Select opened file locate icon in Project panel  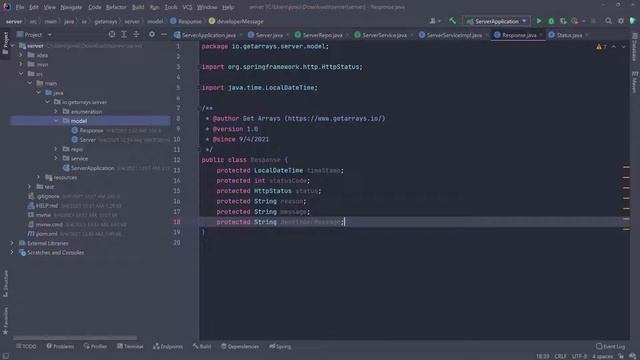click(x=111, y=35)
